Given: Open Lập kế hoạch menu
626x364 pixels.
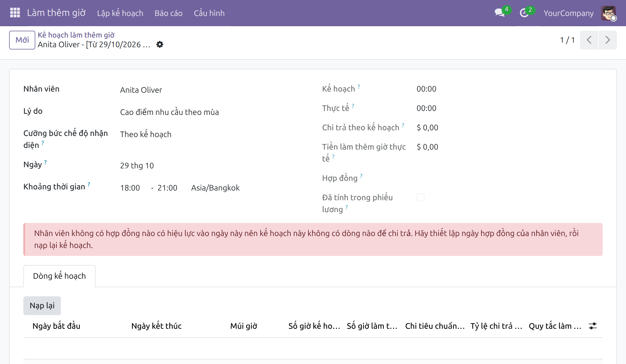Looking at the screenshot, I should pyautogui.click(x=120, y=13).
